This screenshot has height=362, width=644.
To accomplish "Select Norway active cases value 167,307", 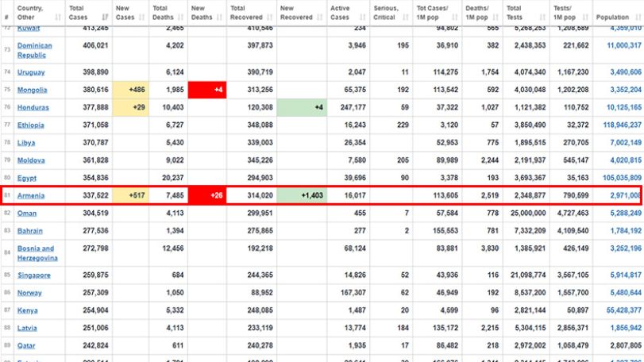I will 353,293.
